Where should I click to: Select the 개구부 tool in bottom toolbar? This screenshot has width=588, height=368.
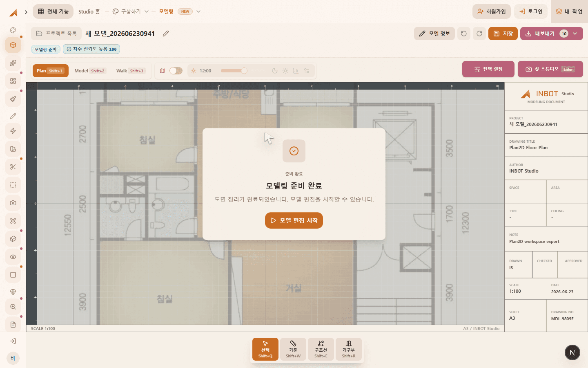(x=349, y=349)
